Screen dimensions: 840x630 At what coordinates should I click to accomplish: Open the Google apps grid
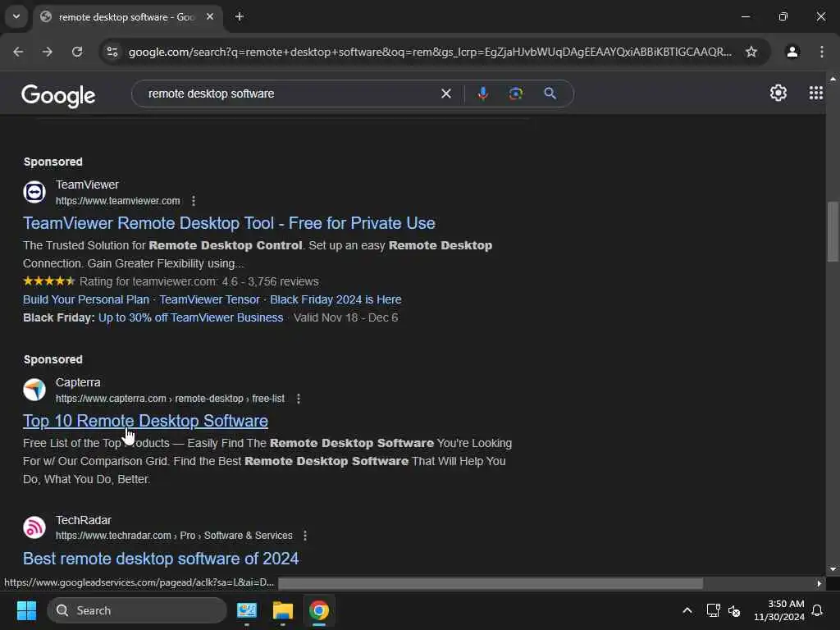[815, 94]
